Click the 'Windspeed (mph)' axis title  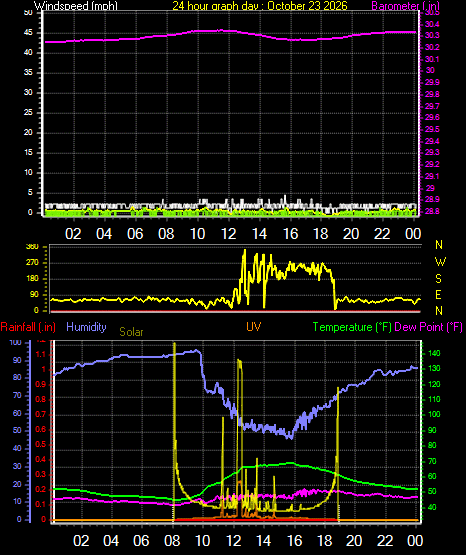(x=76, y=6)
